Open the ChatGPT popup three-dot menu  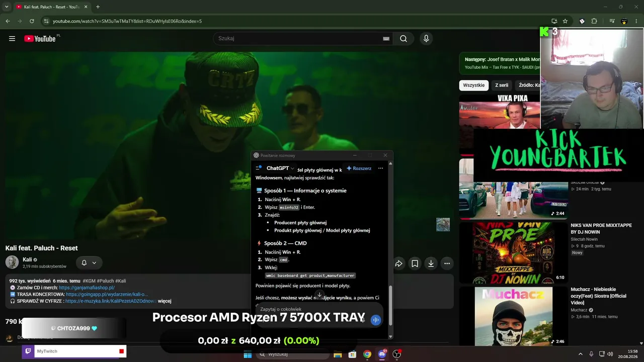[x=380, y=168]
